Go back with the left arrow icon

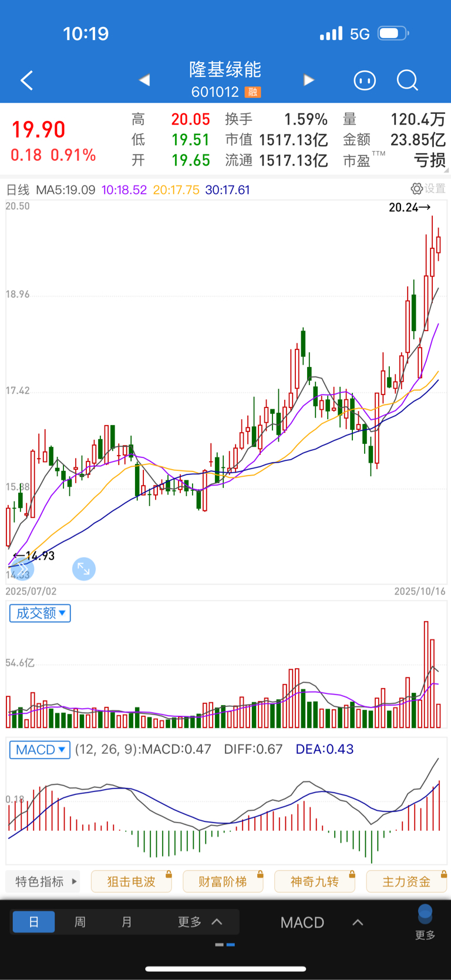point(26,80)
